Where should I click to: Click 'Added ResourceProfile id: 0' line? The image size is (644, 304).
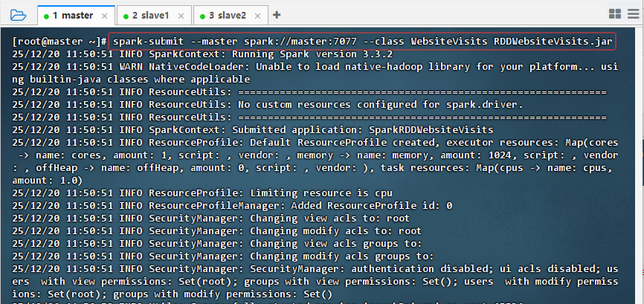(x=232, y=206)
